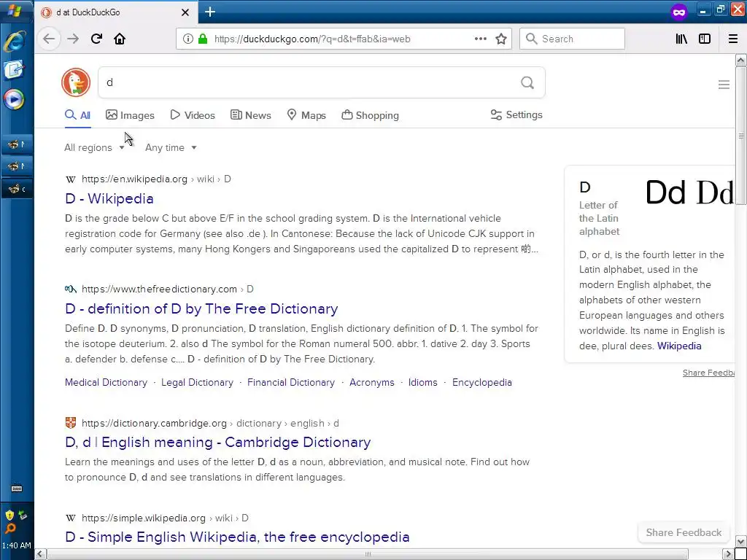The height and width of the screenshot is (560, 747).
Task: Go to the browser Home page
Action: click(120, 39)
